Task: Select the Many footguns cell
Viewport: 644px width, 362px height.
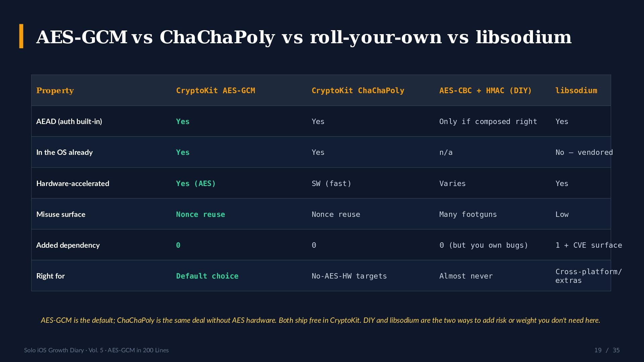Action: pyautogui.click(x=468, y=214)
